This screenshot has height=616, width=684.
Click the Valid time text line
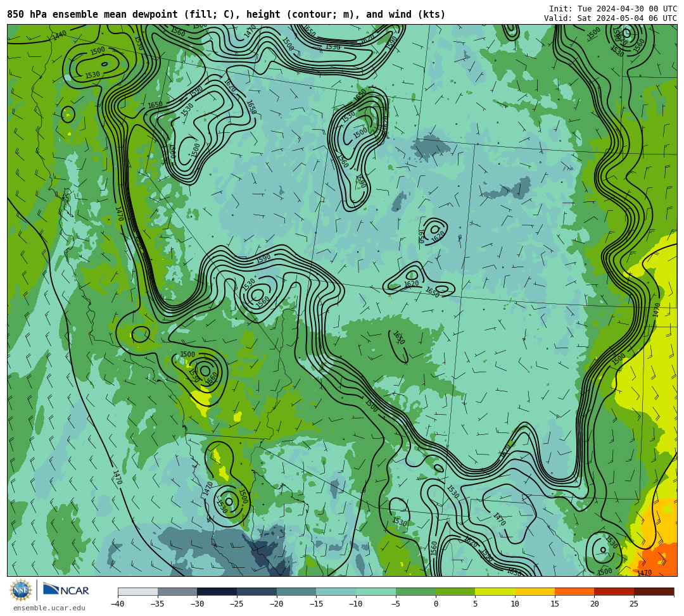[x=611, y=18]
